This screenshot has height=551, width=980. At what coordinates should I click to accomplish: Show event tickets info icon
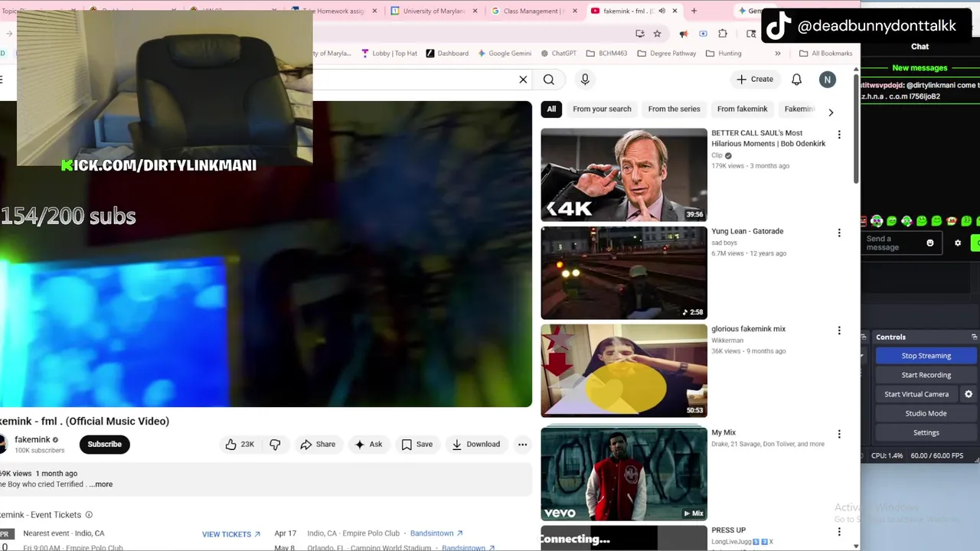click(89, 515)
